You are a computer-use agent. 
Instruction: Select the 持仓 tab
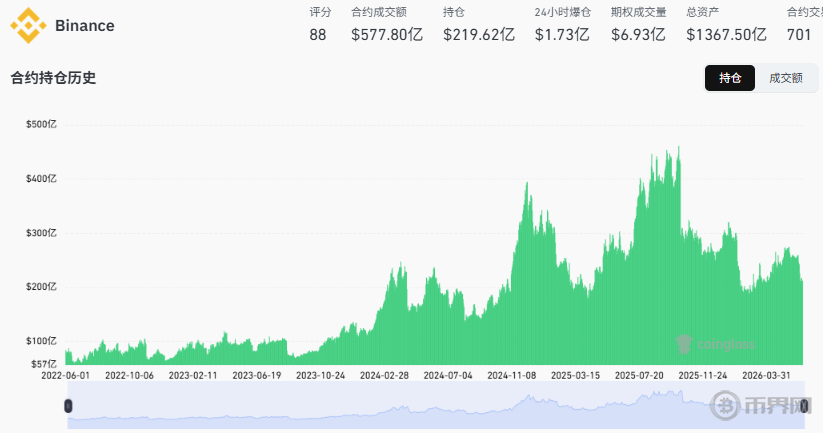coord(730,78)
